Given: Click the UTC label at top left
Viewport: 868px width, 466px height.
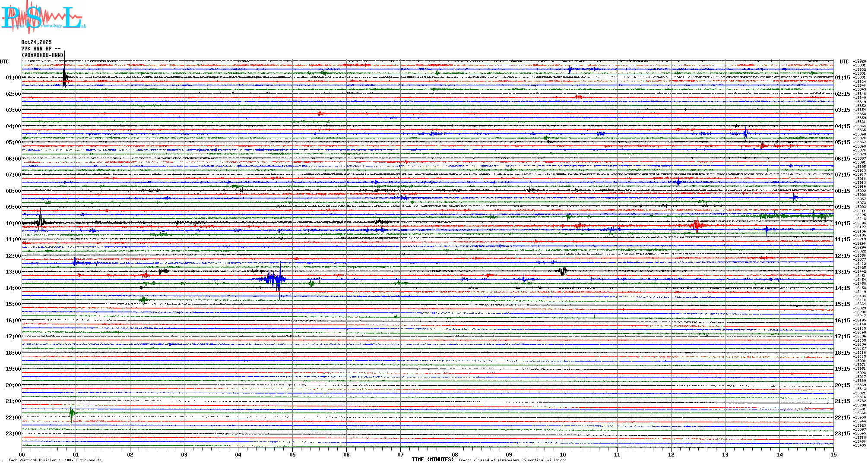Looking at the screenshot, I should coord(4,62).
